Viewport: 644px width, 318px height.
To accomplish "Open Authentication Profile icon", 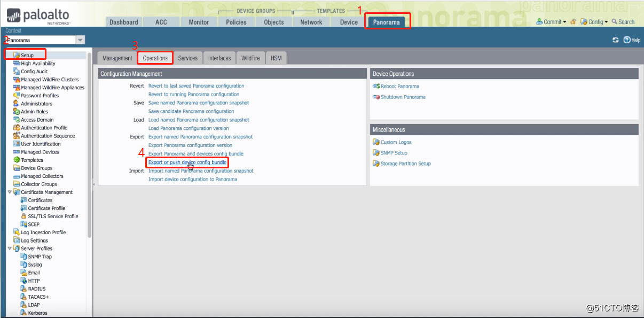I will point(17,128).
